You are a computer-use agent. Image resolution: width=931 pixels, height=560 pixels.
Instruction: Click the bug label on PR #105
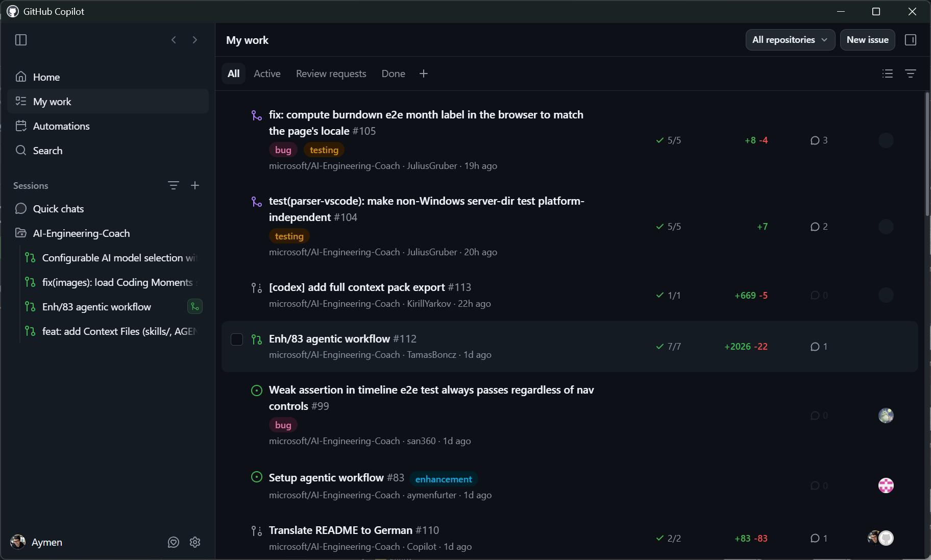[x=283, y=150]
